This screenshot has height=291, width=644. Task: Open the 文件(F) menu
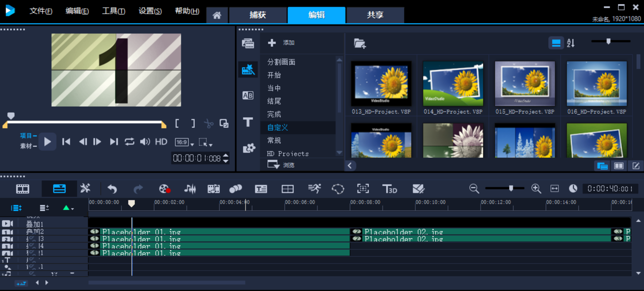(41, 11)
